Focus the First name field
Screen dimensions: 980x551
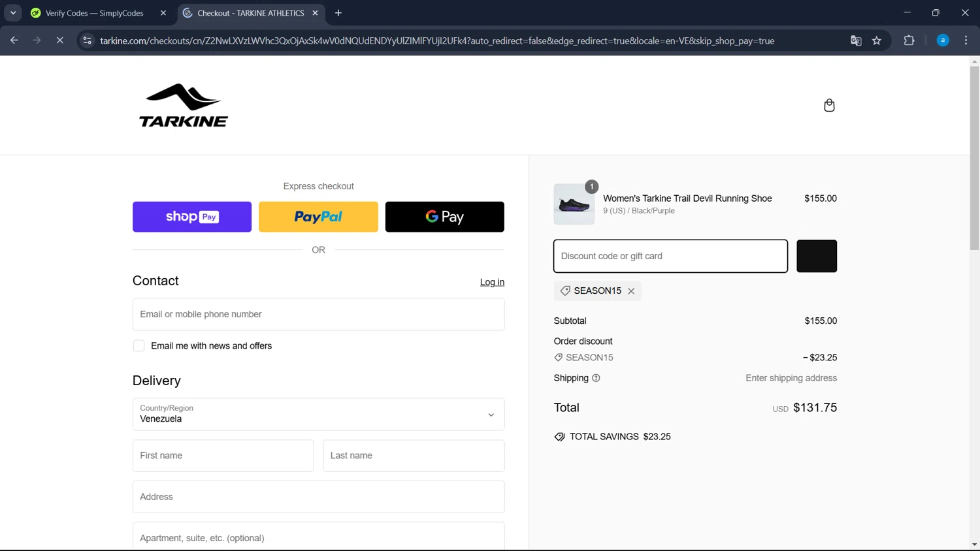pos(223,456)
